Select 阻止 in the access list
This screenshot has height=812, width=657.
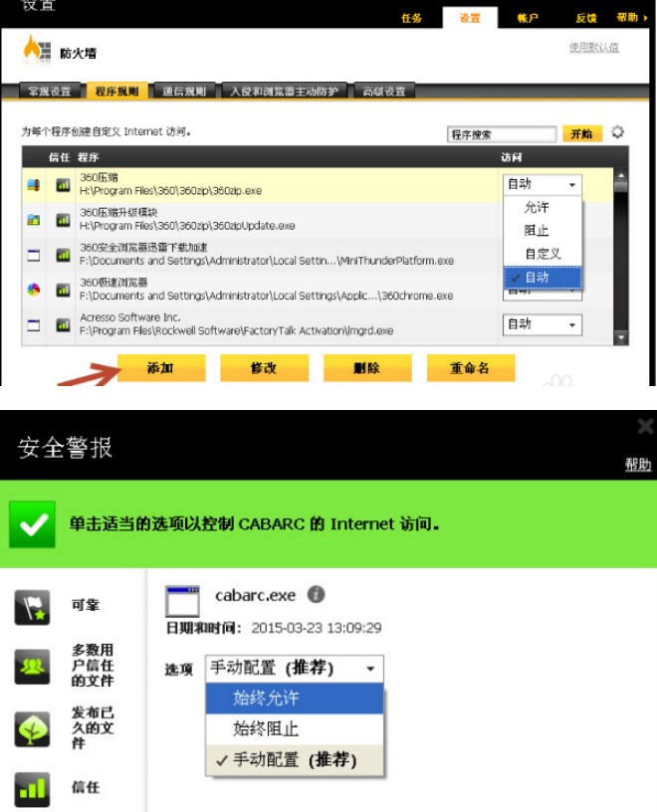[543, 231]
